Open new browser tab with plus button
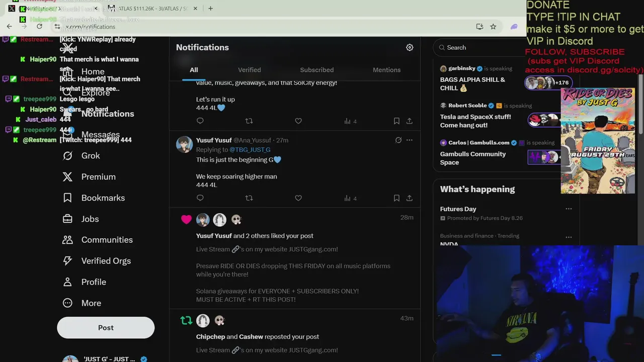 (x=210, y=8)
